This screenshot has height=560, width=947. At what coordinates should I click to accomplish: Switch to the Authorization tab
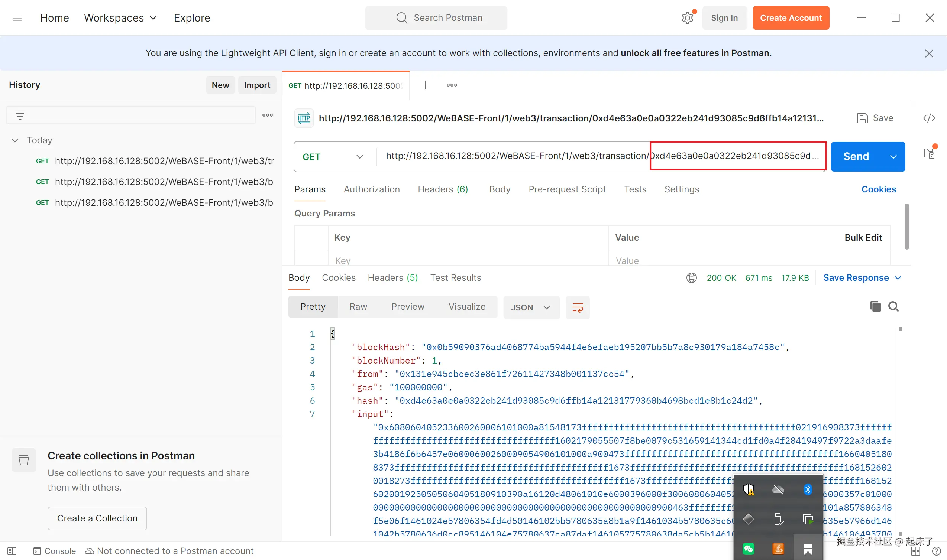point(372,189)
